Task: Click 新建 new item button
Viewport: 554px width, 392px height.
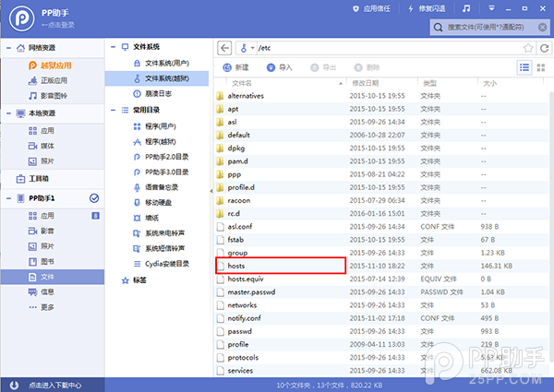Action: [235, 67]
